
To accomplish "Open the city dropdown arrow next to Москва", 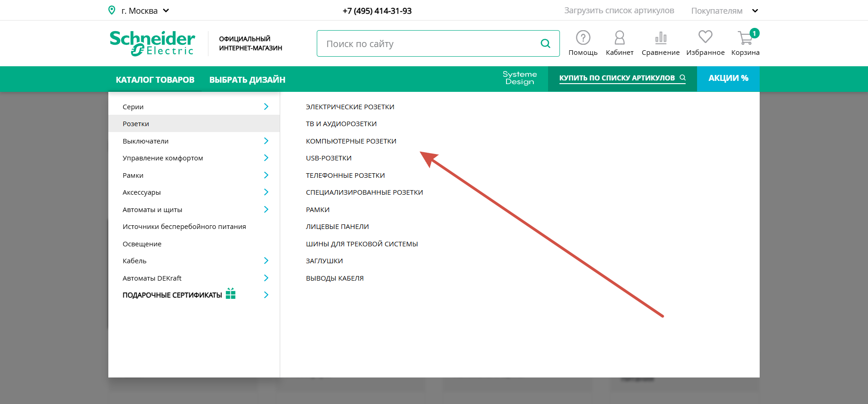I will pos(166,11).
